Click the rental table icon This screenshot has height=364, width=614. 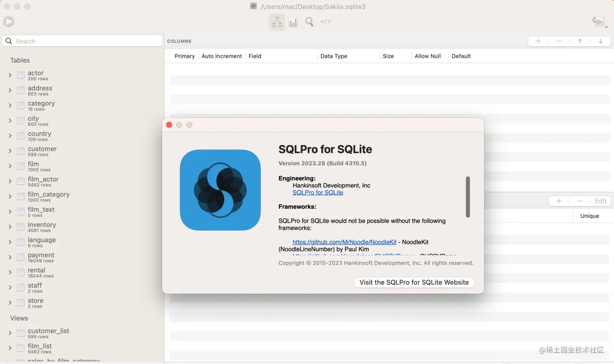[21, 272]
